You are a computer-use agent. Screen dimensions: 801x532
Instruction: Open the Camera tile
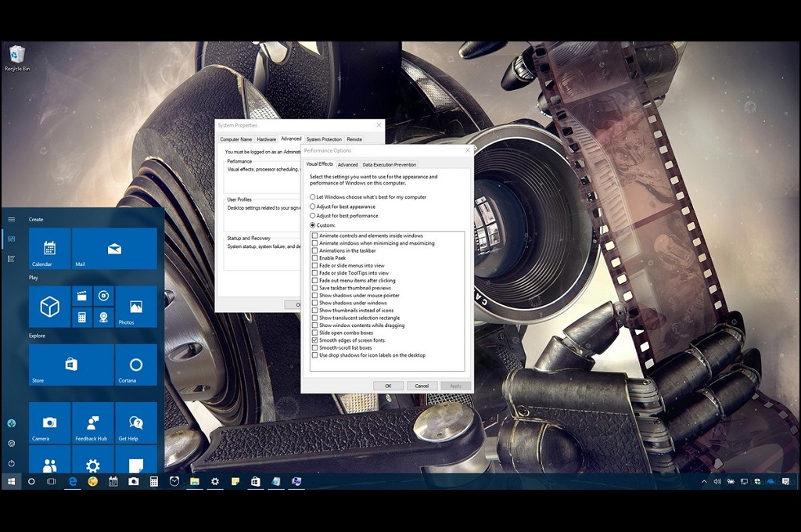(x=49, y=422)
